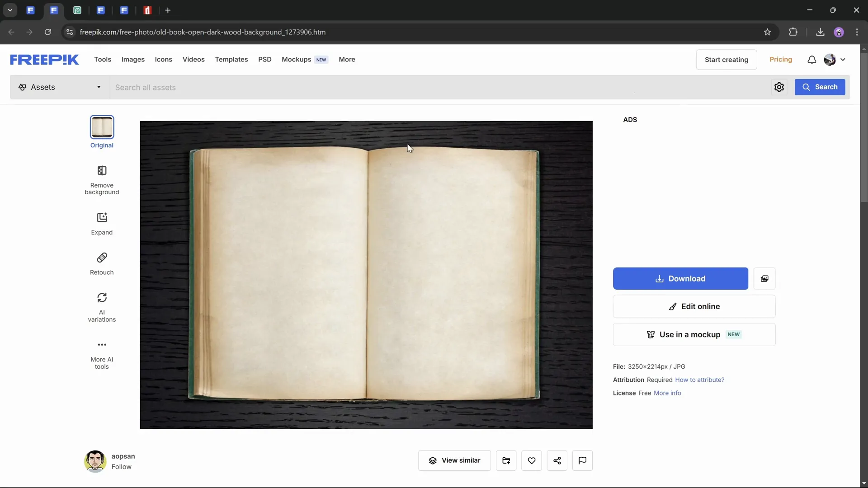Open the More navigation menu
Screen dimensions: 868x488
(347, 60)
